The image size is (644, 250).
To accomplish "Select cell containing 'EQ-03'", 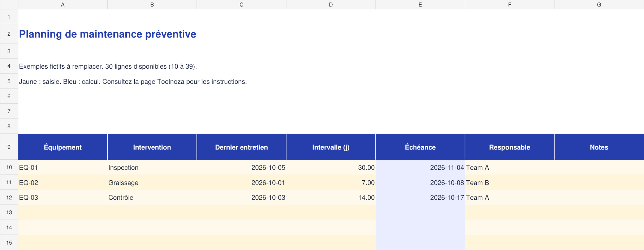I will pyautogui.click(x=63, y=198).
